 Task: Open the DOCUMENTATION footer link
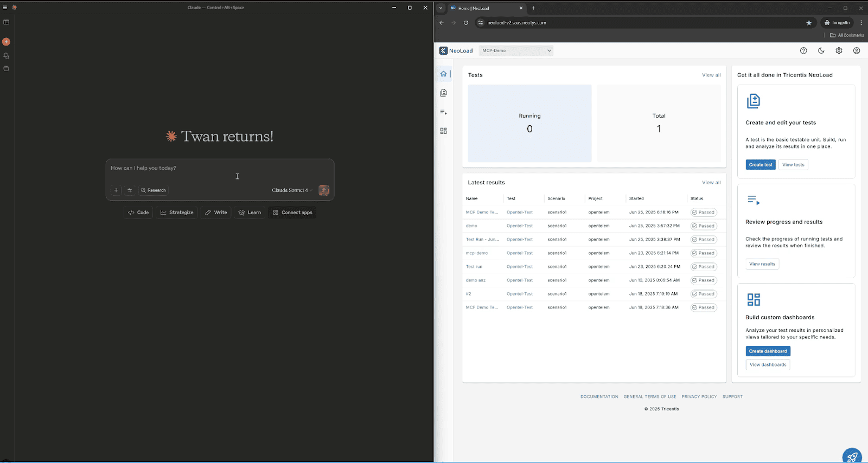coord(599,397)
